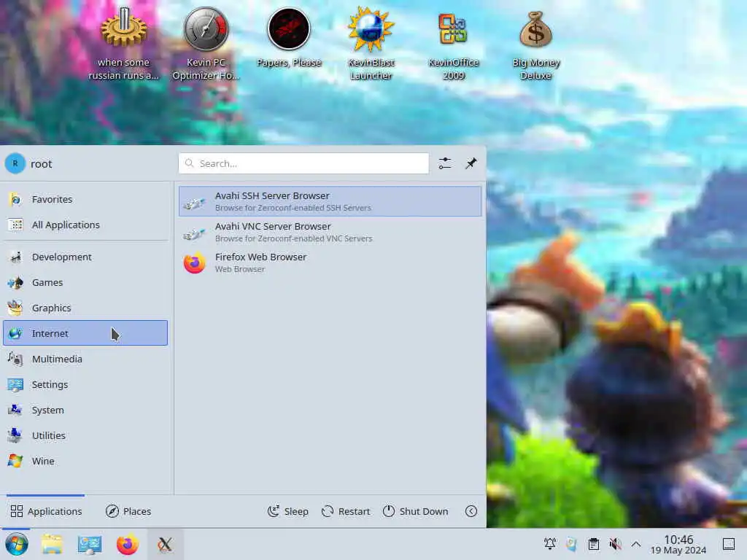This screenshot has width=747, height=560.
Task: Open Development category
Action: 85,257
